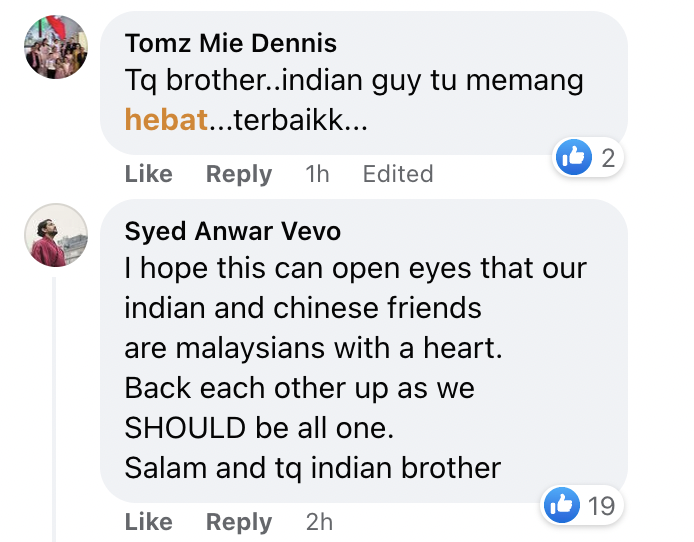Open the "Edited" history link
This screenshot has width=694, height=542.
(397, 174)
